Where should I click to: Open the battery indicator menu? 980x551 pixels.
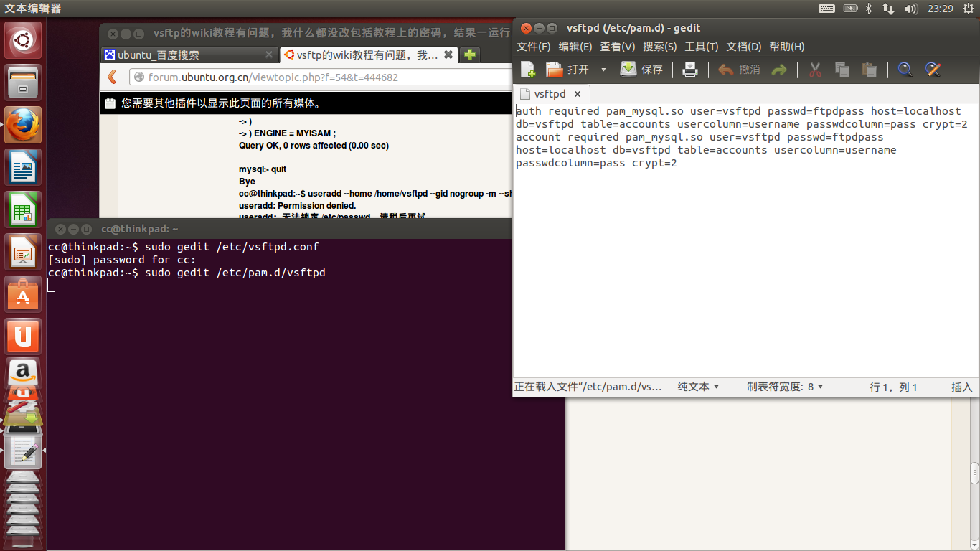click(x=850, y=9)
